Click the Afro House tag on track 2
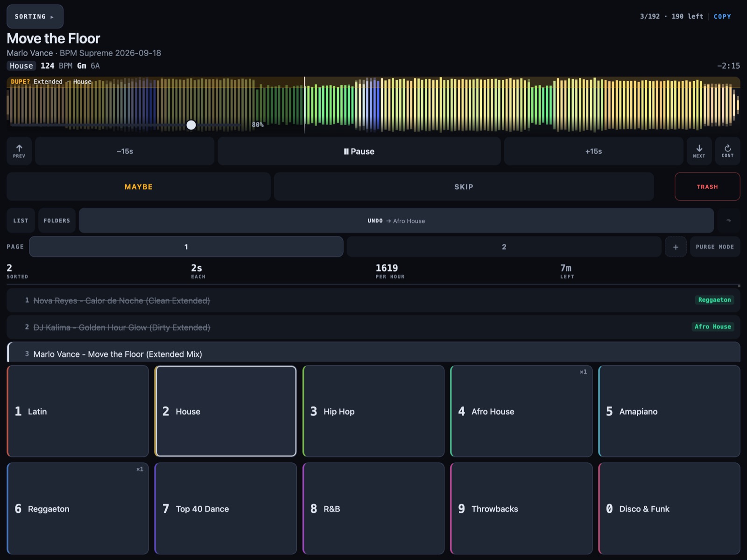747x560 pixels. [712, 326]
